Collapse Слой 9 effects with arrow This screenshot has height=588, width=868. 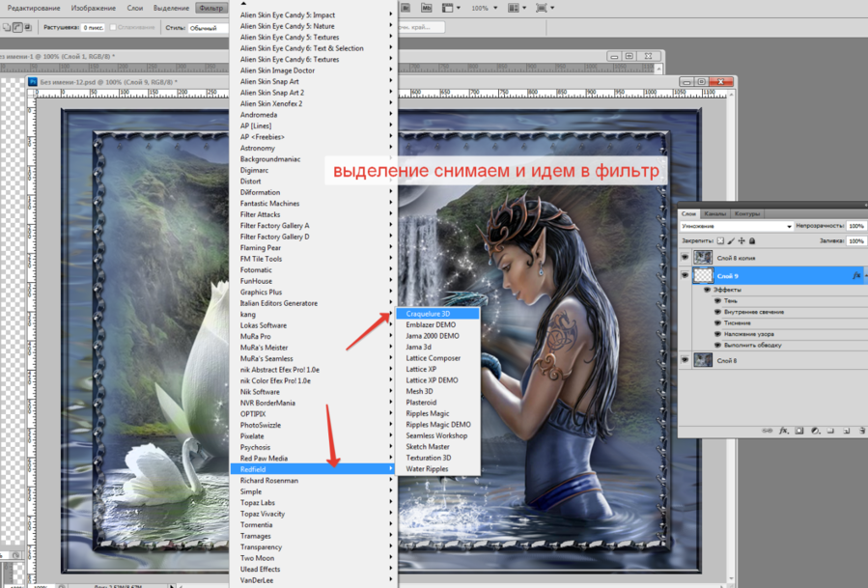[x=866, y=275]
